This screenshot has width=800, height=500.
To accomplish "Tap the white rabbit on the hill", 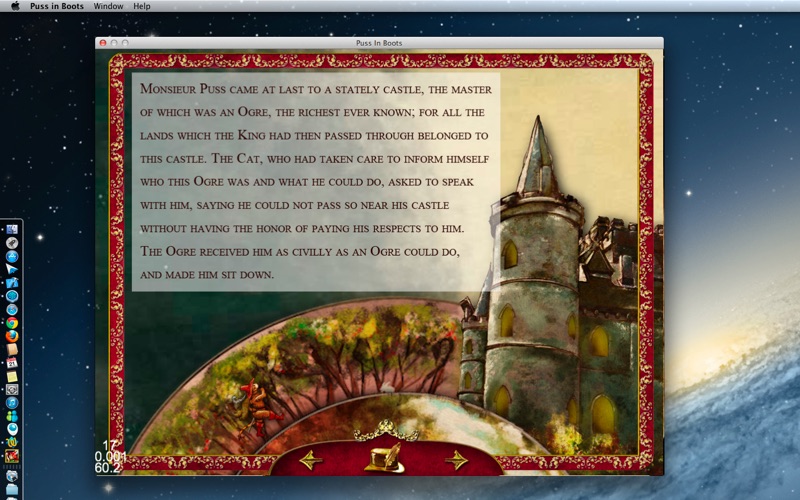I will (x=387, y=388).
